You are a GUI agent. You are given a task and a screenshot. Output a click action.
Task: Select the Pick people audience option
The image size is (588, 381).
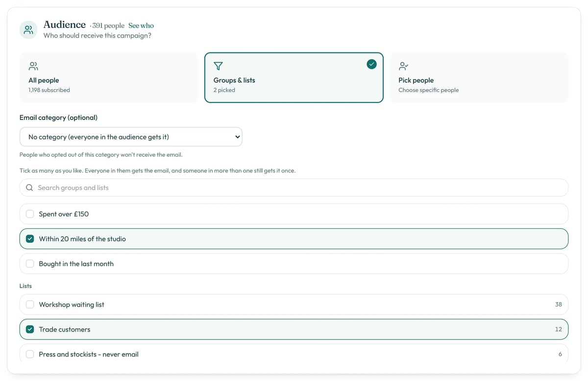point(479,77)
